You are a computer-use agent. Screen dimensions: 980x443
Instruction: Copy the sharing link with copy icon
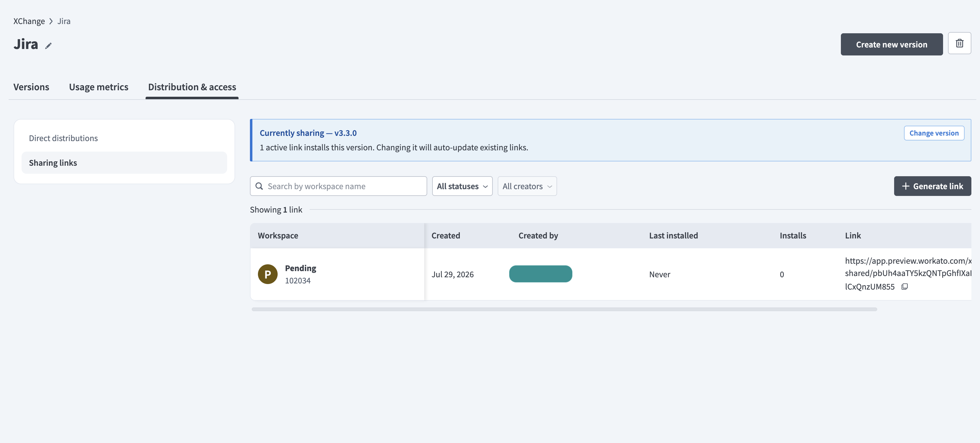pyautogui.click(x=904, y=287)
